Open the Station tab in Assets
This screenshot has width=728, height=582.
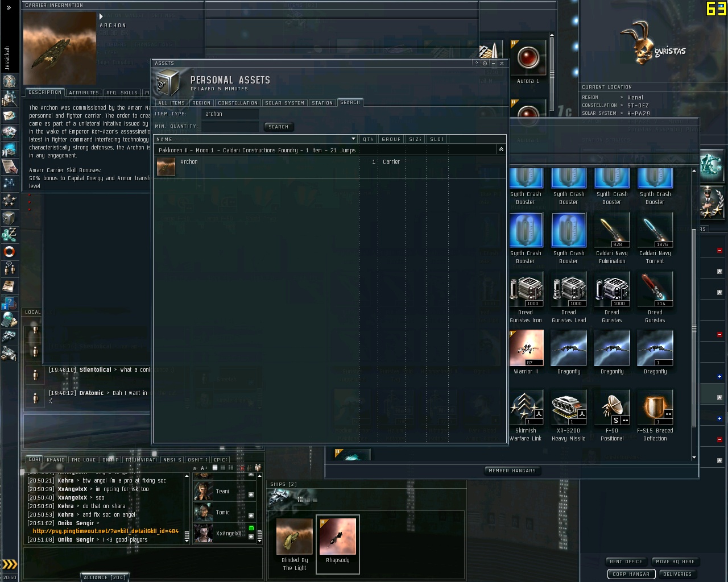click(x=322, y=103)
